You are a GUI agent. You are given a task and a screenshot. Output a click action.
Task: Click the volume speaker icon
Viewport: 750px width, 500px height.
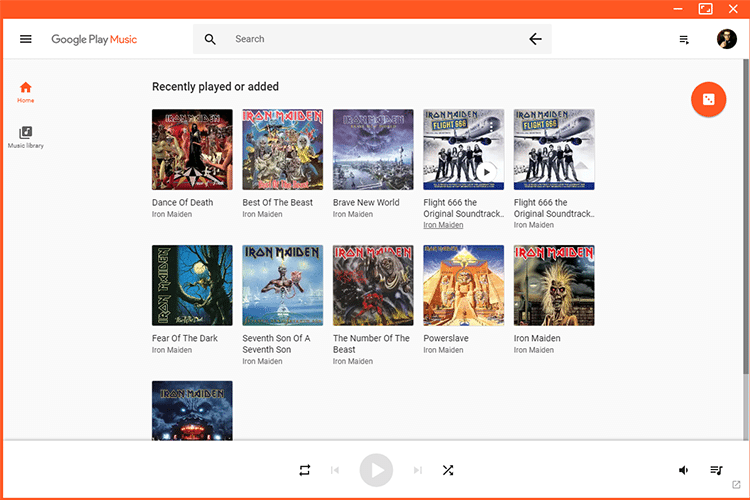[684, 470]
